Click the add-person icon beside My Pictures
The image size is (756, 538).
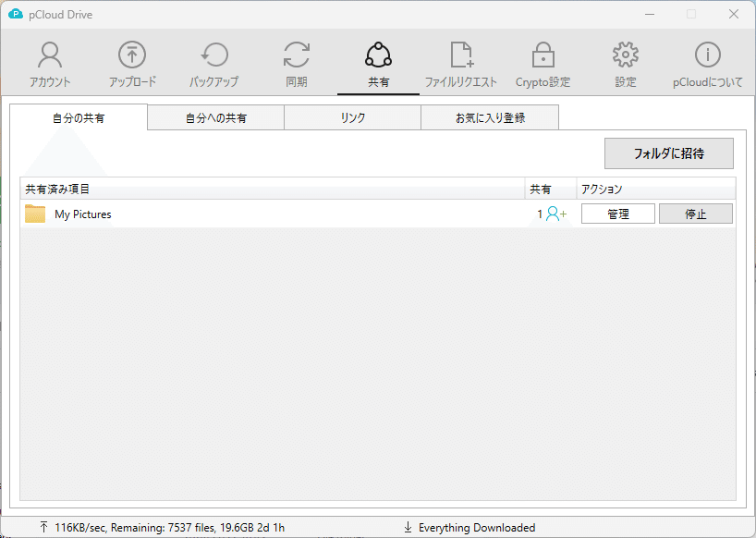[x=553, y=214]
